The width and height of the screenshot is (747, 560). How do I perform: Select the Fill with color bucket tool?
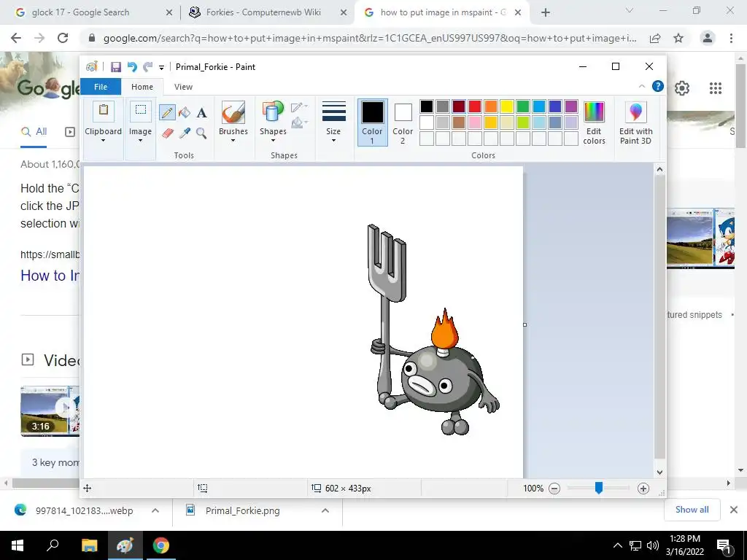point(185,113)
